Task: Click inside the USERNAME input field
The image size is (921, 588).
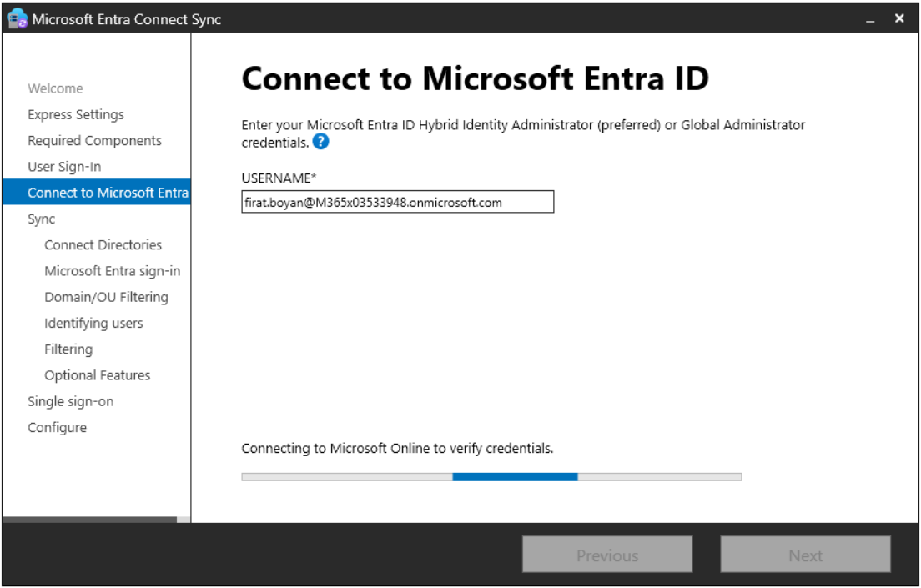Action: pos(398,202)
